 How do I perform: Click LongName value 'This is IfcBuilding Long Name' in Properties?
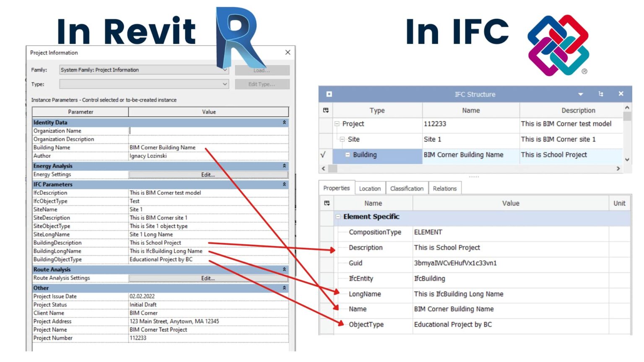459,294
